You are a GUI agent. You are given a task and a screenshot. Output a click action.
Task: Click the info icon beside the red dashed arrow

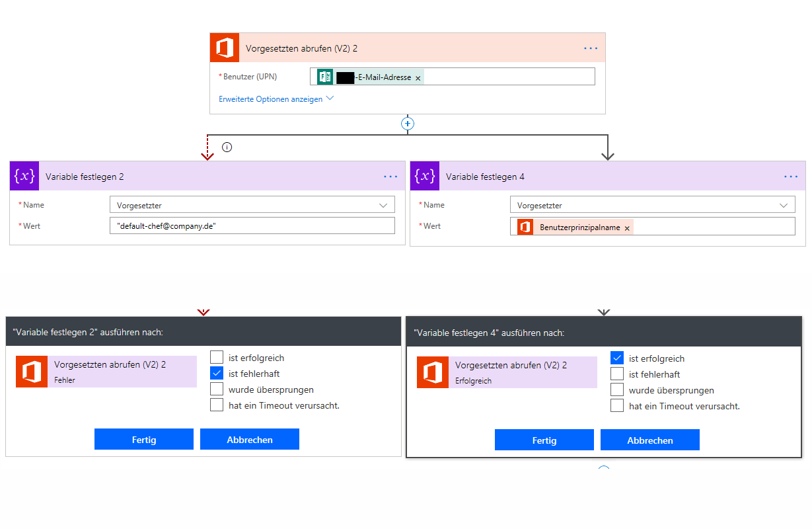pyautogui.click(x=227, y=147)
